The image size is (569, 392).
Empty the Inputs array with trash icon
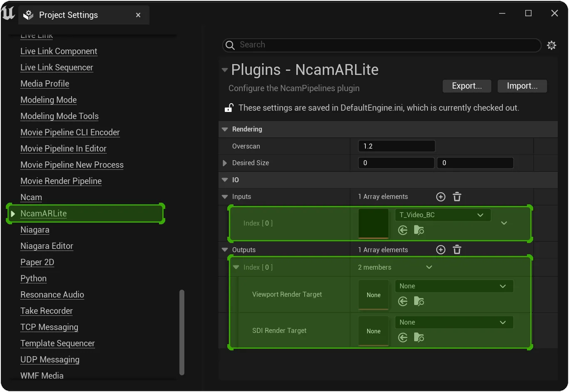coord(457,197)
